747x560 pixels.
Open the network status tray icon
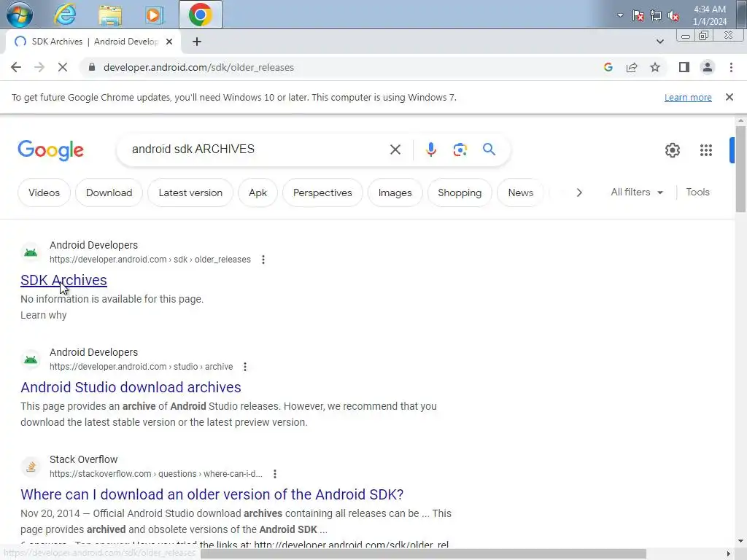click(x=656, y=16)
